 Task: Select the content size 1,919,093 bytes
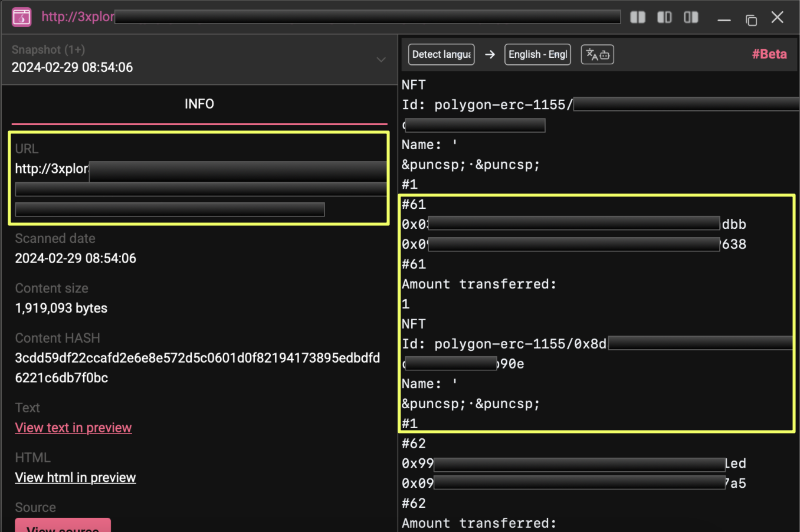tap(61, 308)
